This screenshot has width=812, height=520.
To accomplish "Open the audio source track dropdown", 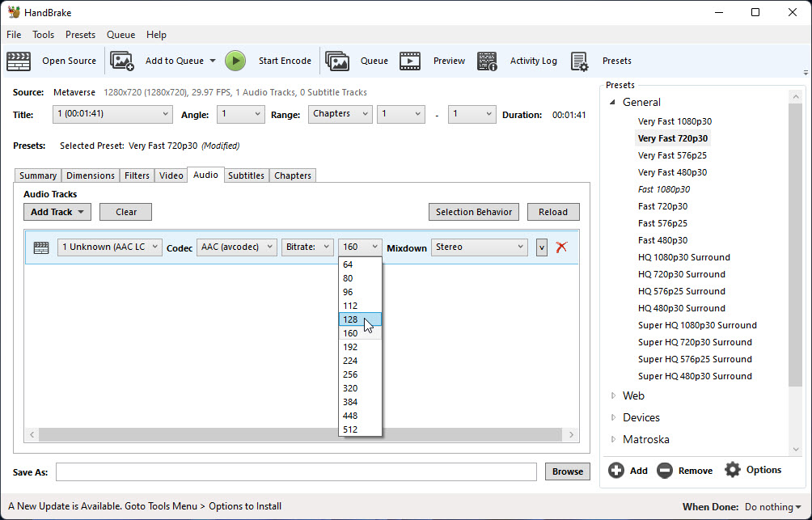I will coord(110,247).
